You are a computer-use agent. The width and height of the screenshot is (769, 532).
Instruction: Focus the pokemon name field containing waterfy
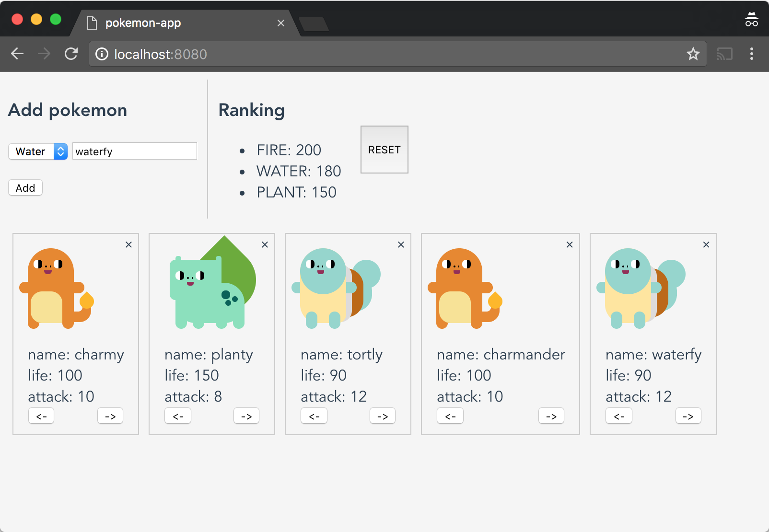point(135,151)
